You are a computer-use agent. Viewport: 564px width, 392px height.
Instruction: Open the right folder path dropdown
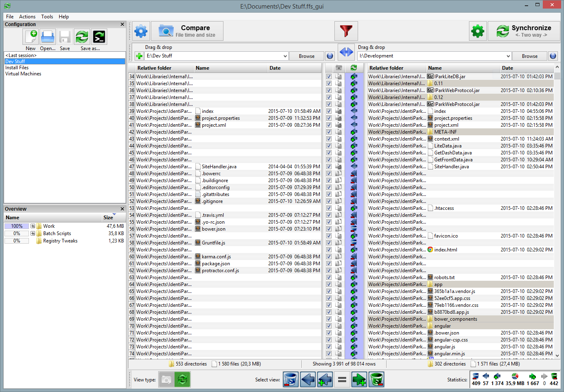(508, 56)
